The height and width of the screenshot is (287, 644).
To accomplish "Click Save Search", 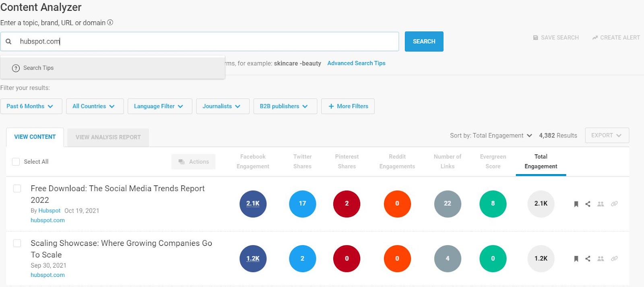I will (556, 37).
